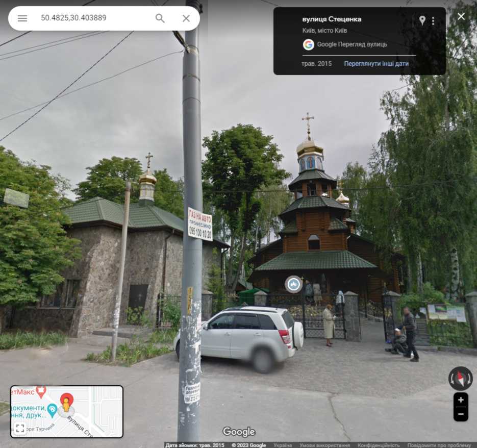Open the three-dot options menu
Screen dimensions: 477x448
(433, 21)
